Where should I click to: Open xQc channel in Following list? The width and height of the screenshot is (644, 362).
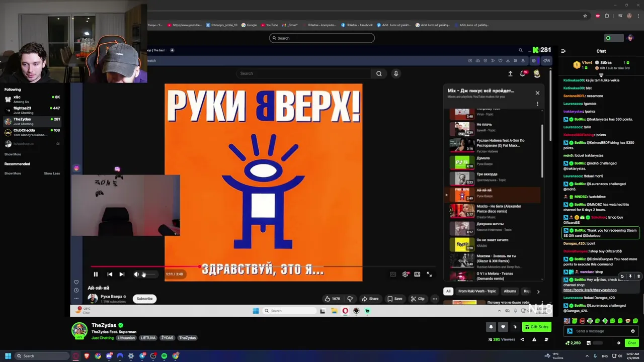click(32, 99)
